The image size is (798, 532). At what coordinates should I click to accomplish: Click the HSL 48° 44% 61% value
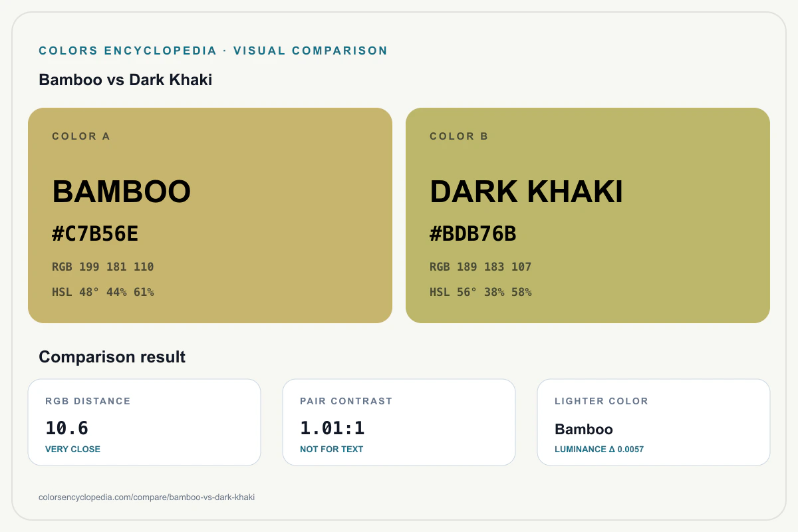(x=103, y=292)
